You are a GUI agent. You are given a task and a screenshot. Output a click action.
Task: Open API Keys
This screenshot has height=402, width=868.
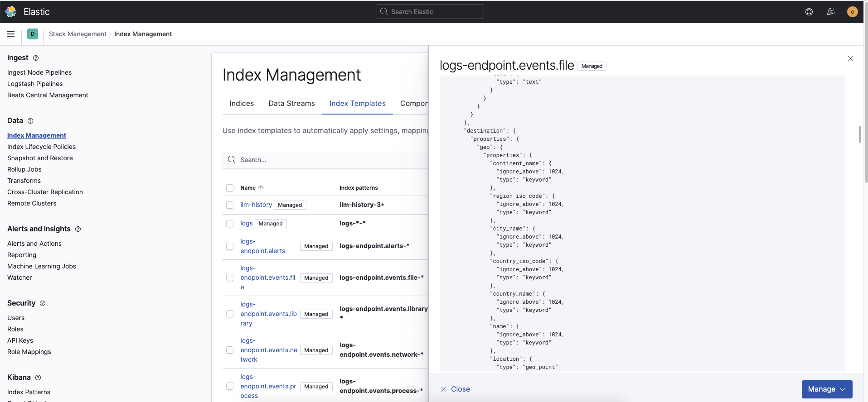pyautogui.click(x=20, y=340)
